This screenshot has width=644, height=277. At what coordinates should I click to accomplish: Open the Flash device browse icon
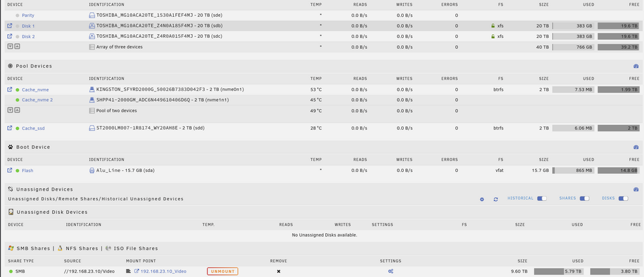10,170
